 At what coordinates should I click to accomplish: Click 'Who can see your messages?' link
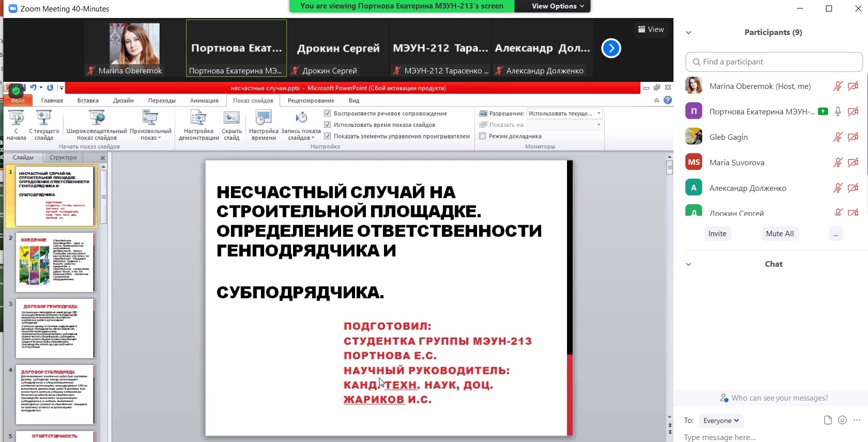pos(779,398)
